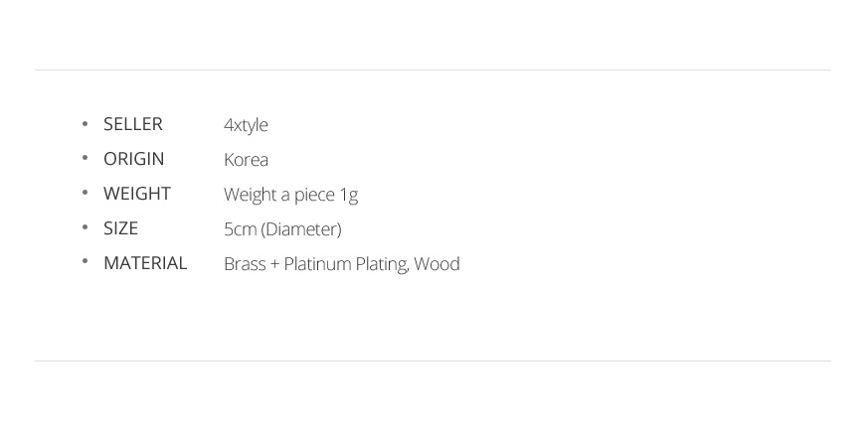This screenshot has height=434, width=868.
Task: Click the bottom horizontal divider line
Action: (x=433, y=361)
